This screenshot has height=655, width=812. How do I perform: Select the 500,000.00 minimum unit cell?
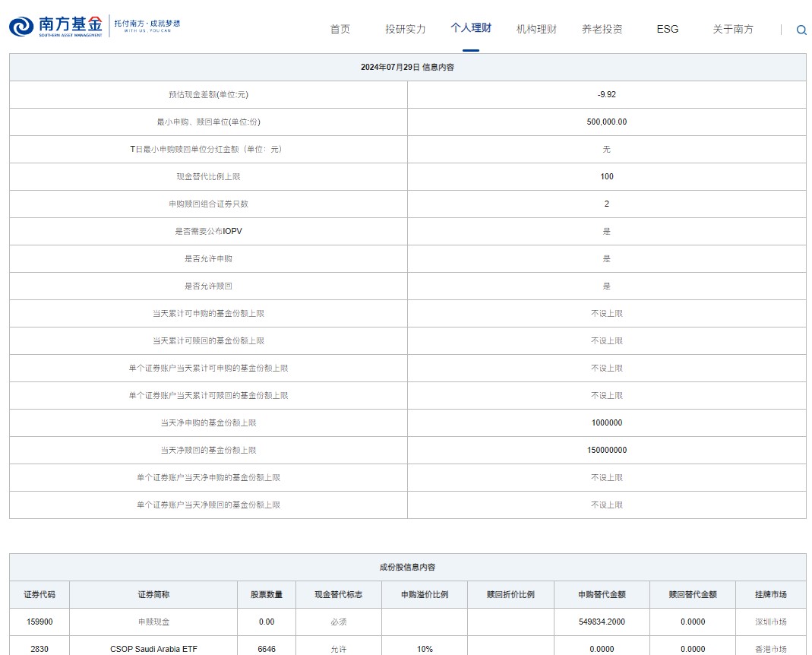point(606,122)
